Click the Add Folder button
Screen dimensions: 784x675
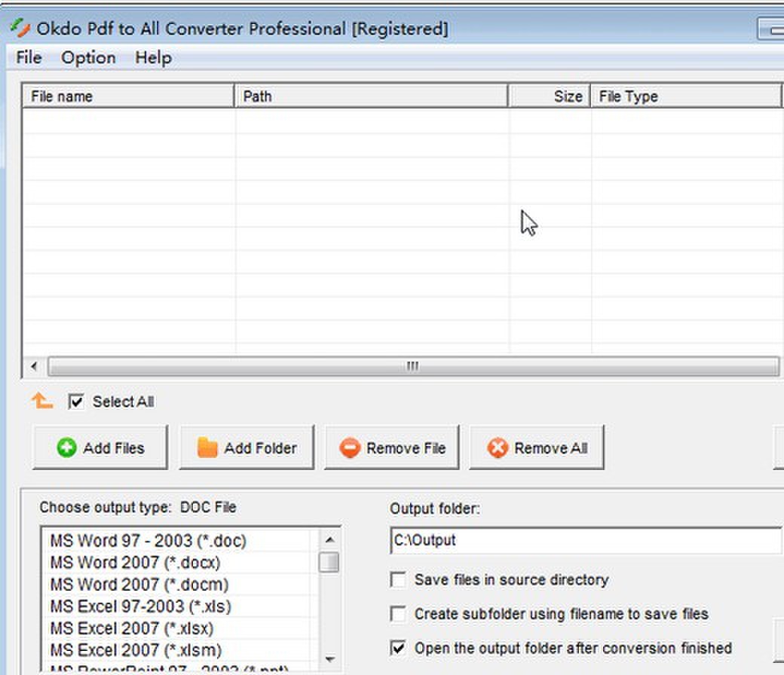(247, 447)
